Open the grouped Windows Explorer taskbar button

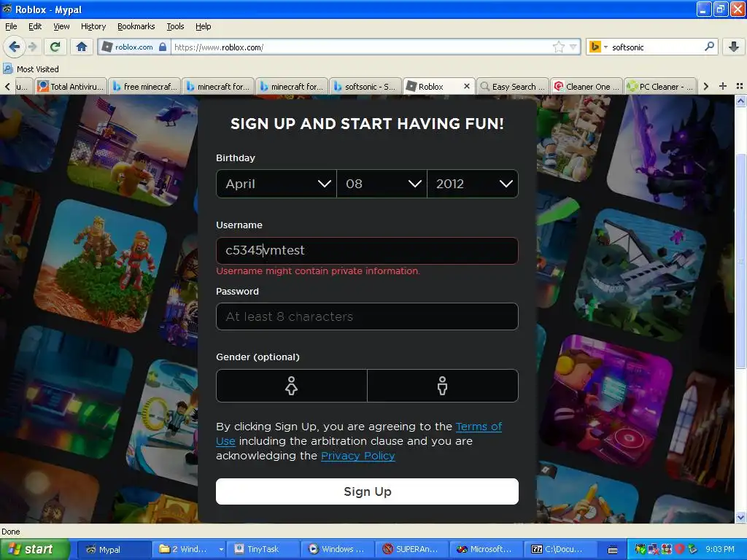point(189,549)
